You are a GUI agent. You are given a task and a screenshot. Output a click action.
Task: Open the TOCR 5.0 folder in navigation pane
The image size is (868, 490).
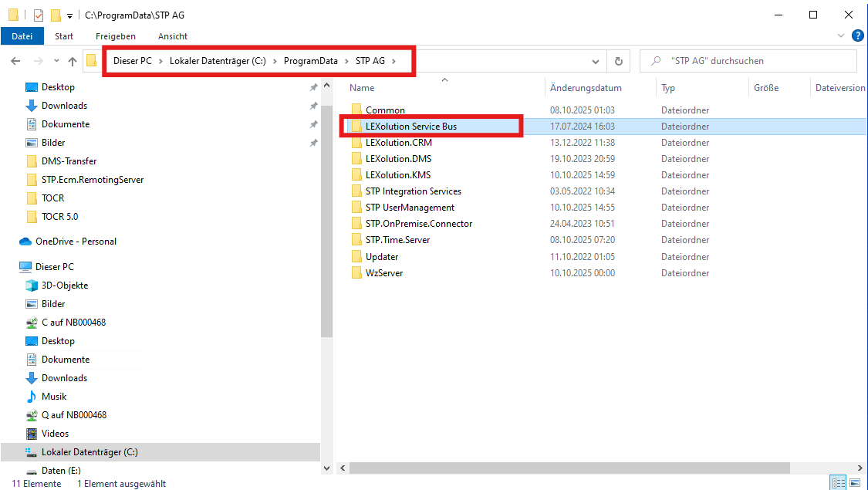click(59, 217)
